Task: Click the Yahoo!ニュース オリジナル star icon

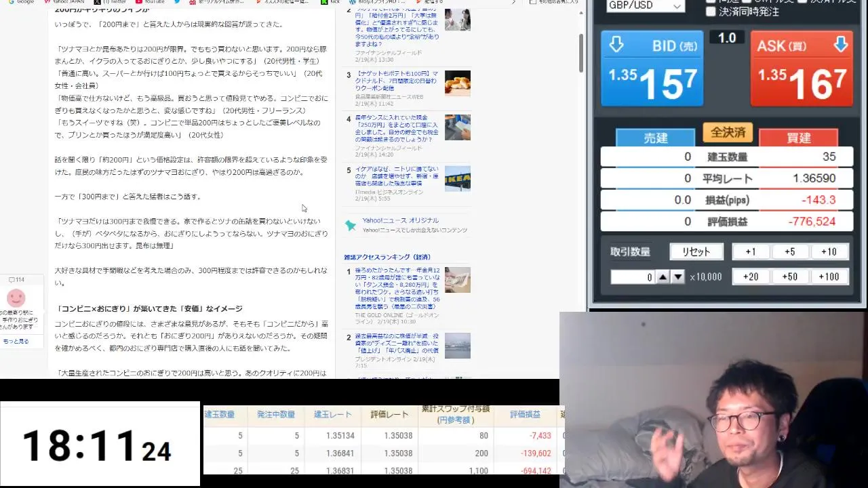Action: tap(351, 225)
